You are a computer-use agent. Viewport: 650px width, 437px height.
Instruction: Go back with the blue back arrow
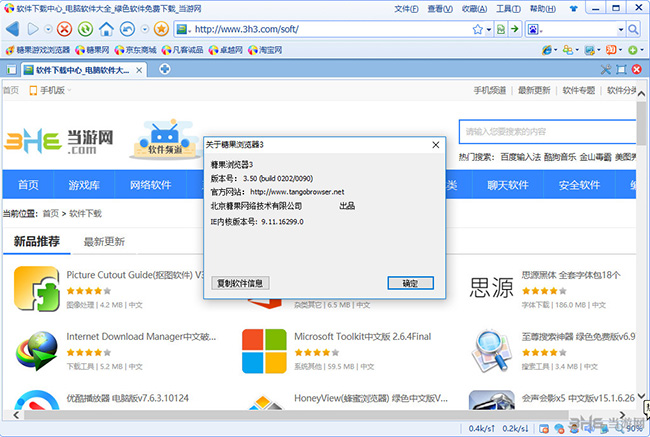(x=12, y=29)
